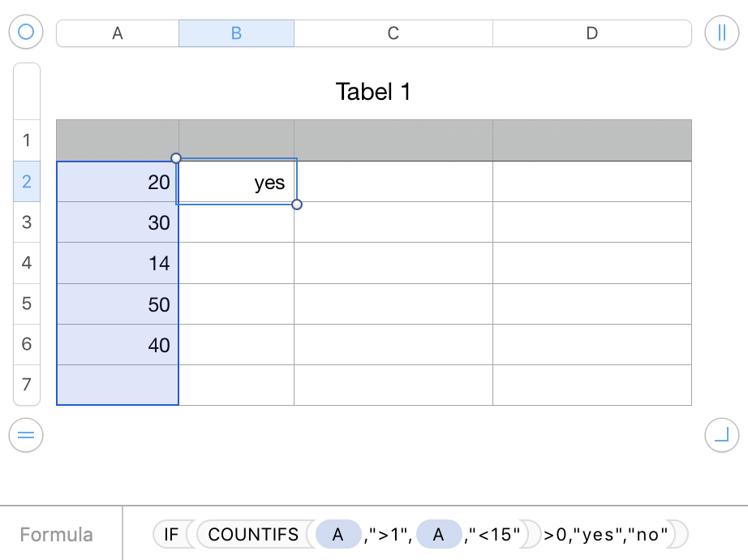Click the bottom-right cell selection handle

click(297, 205)
